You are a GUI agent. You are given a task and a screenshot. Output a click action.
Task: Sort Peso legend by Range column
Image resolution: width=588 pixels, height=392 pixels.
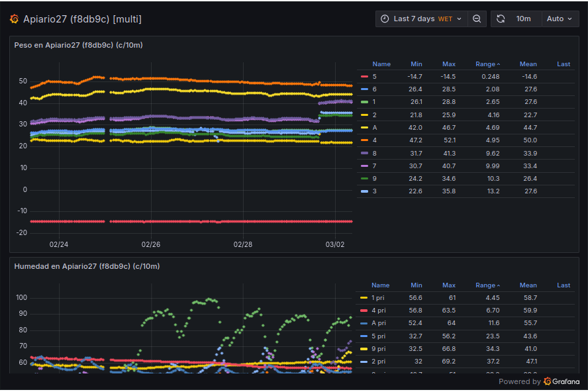487,64
